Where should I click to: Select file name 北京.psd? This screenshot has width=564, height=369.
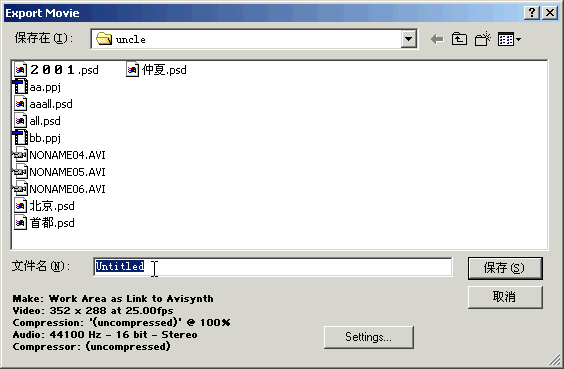point(52,206)
